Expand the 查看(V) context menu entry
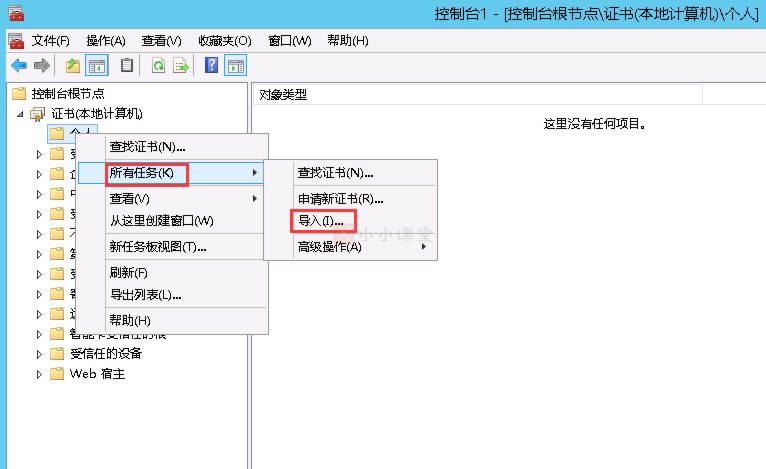Image resolution: width=766 pixels, height=469 pixels. [x=172, y=199]
